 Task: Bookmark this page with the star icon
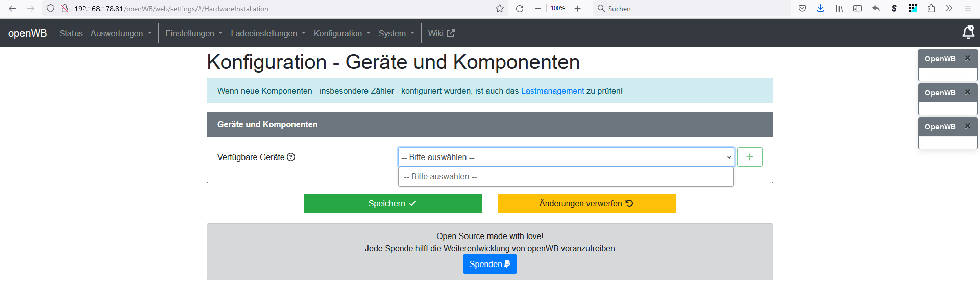[500, 9]
